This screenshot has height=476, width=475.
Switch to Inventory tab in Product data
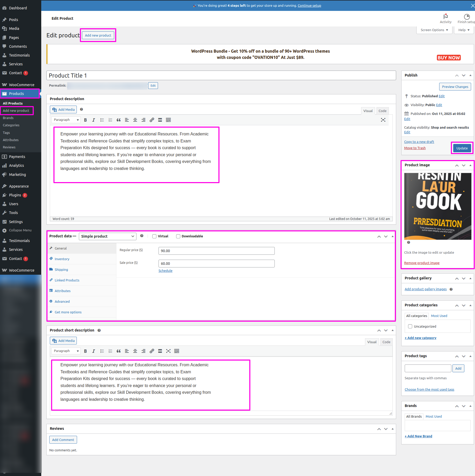click(x=62, y=259)
